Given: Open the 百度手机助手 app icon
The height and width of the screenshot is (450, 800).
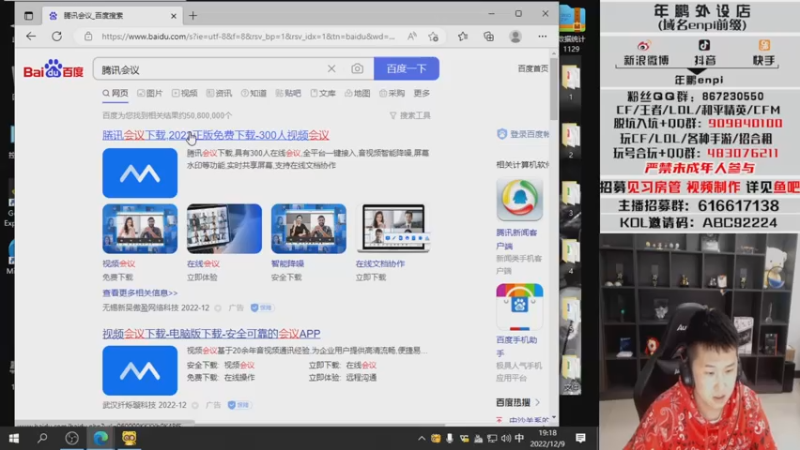Looking at the screenshot, I should point(519,307).
